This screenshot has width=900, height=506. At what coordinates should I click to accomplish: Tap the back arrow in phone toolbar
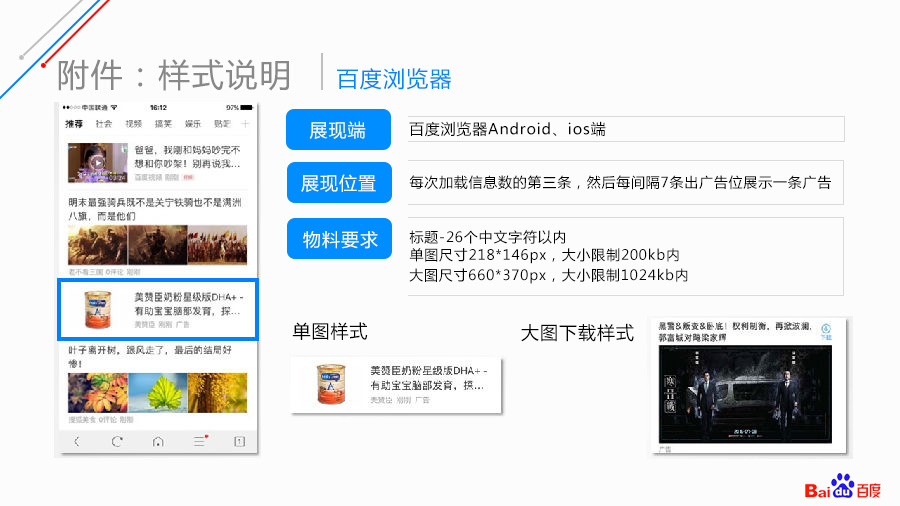pyautogui.click(x=77, y=441)
